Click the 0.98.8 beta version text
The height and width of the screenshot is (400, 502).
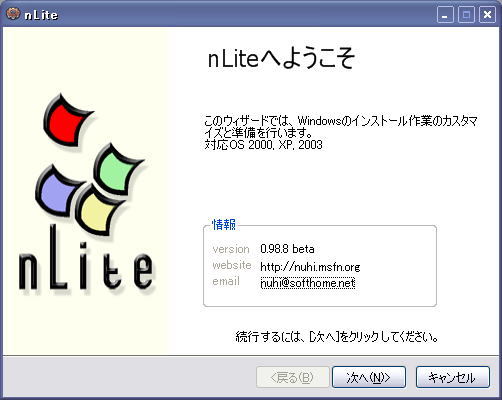tap(287, 249)
